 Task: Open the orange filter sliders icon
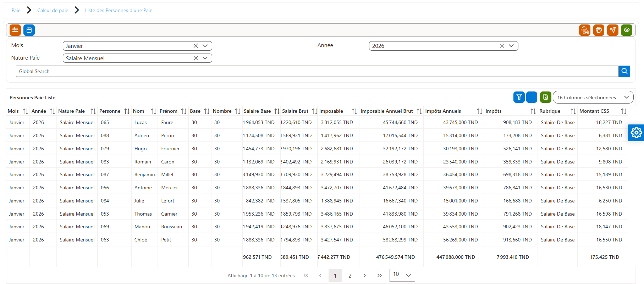coord(15,30)
